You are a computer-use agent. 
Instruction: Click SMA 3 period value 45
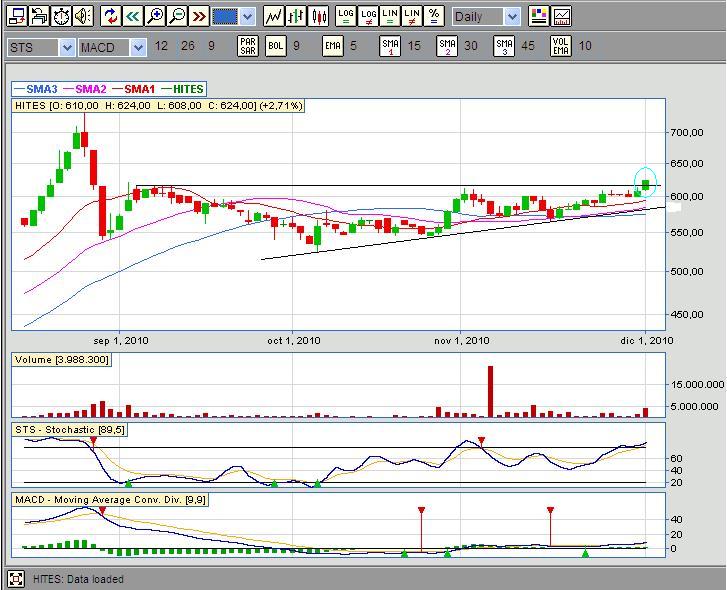pyautogui.click(x=528, y=46)
